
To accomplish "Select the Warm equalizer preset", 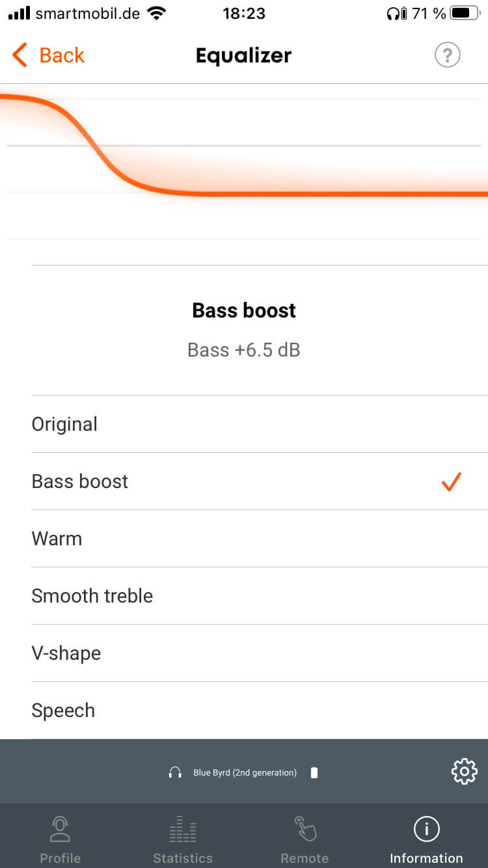I will pos(57,539).
